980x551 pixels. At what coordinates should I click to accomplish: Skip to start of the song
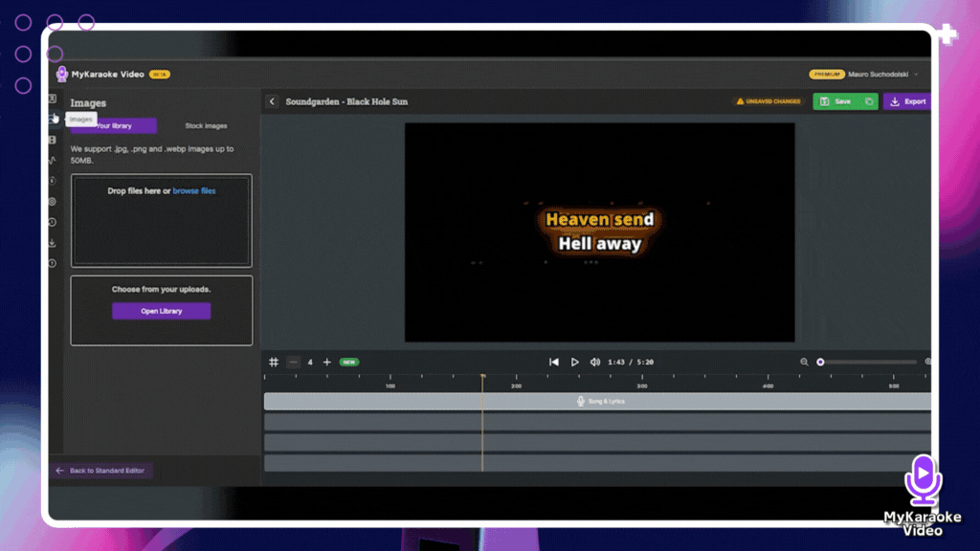[554, 362]
